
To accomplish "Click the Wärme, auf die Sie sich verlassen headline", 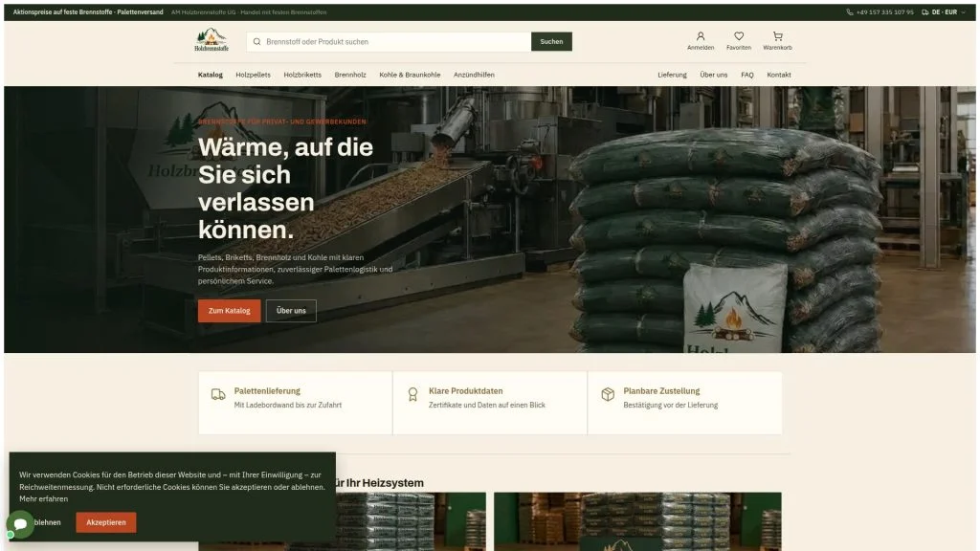I will point(285,188).
